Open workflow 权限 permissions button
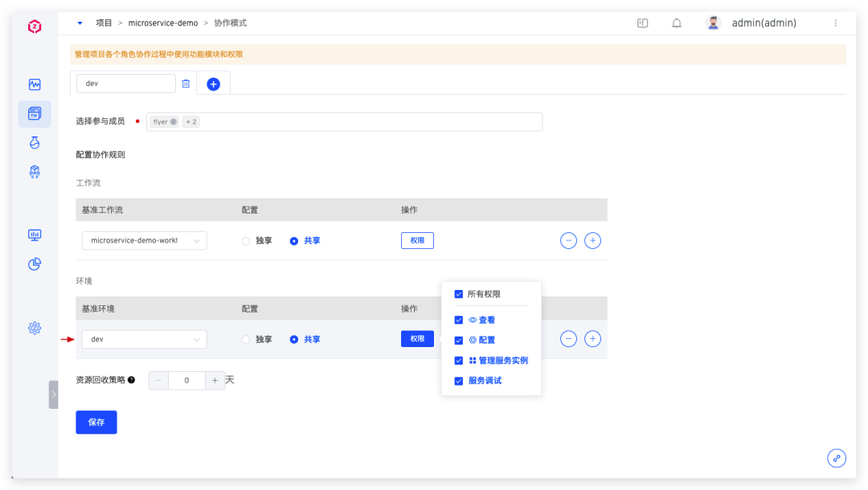The height and width of the screenshot is (490, 868). [417, 240]
